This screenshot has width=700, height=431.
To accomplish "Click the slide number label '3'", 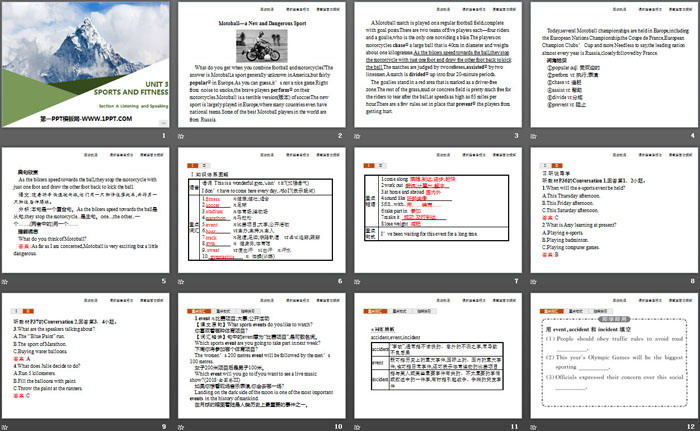I will [x=517, y=135].
